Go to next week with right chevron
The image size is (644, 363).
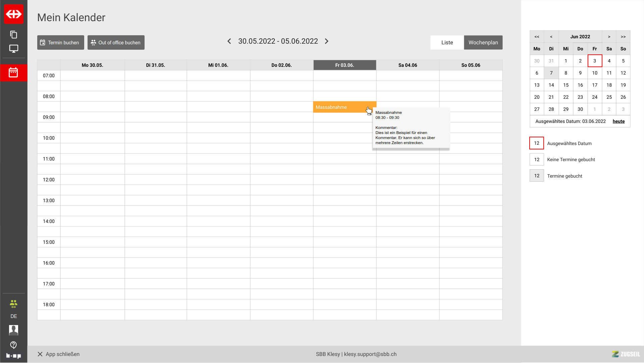point(327,41)
